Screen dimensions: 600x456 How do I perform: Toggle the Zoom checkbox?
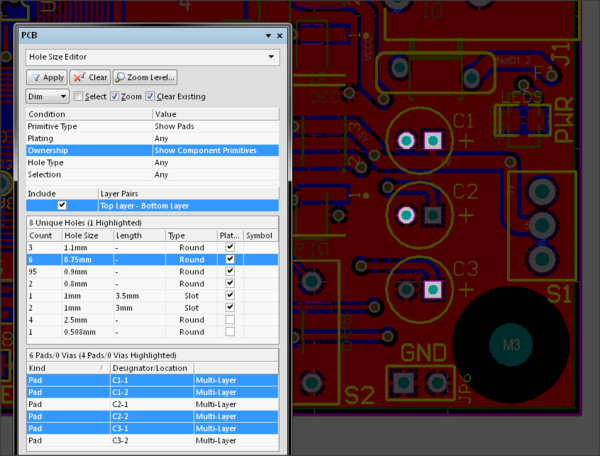tap(113, 97)
